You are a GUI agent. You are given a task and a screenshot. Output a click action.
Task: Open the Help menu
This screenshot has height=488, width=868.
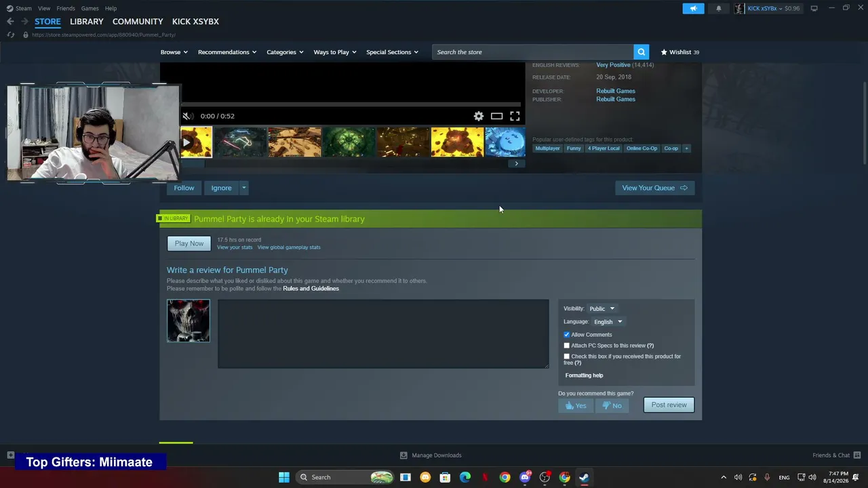111,8
